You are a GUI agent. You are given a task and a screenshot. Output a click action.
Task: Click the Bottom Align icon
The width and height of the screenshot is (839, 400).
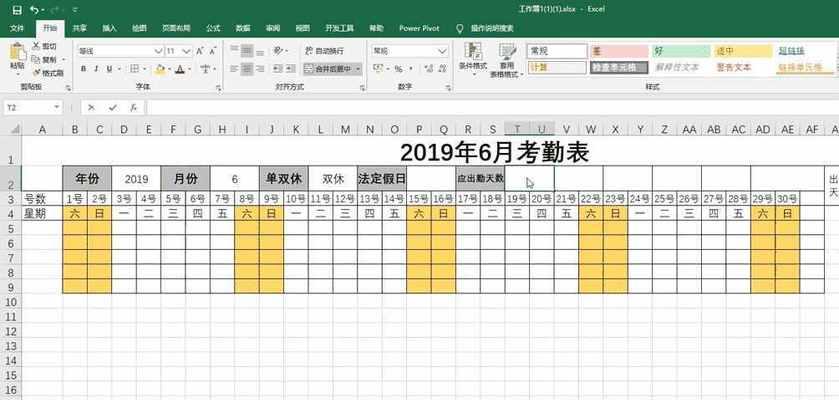260,51
